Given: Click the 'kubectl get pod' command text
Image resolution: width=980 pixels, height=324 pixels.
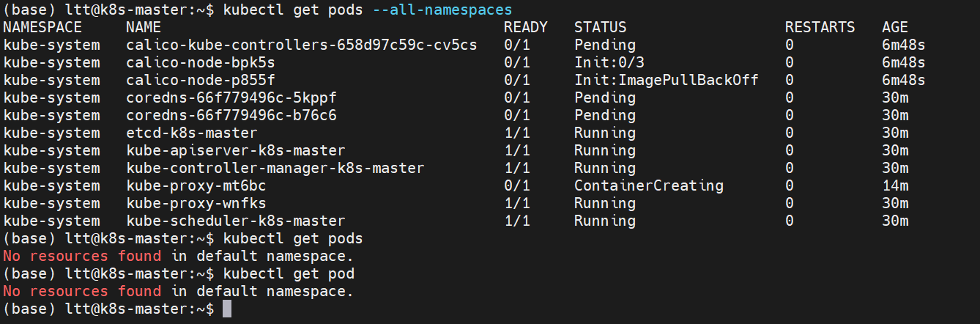Looking at the screenshot, I should (x=289, y=273).
